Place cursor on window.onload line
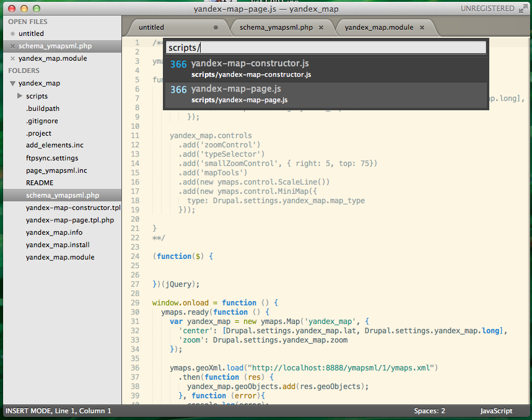 click(215, 303)
